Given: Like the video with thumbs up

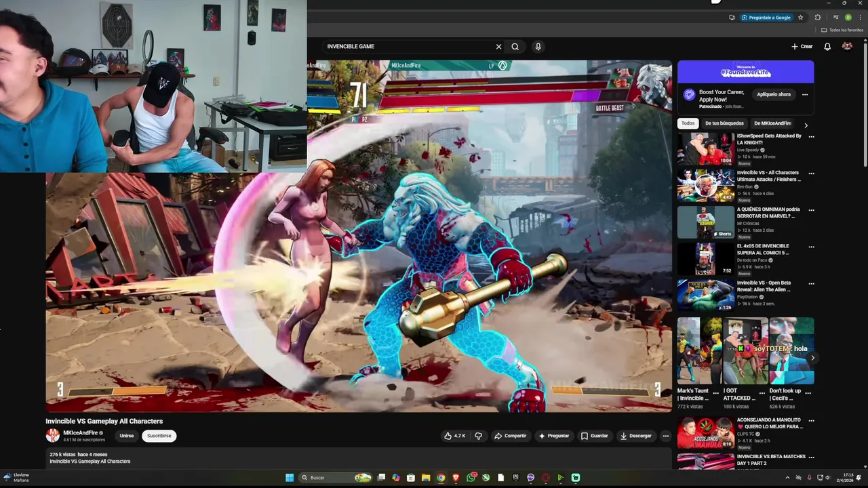Looking at the screenshot, I should [x=454, y=436].
